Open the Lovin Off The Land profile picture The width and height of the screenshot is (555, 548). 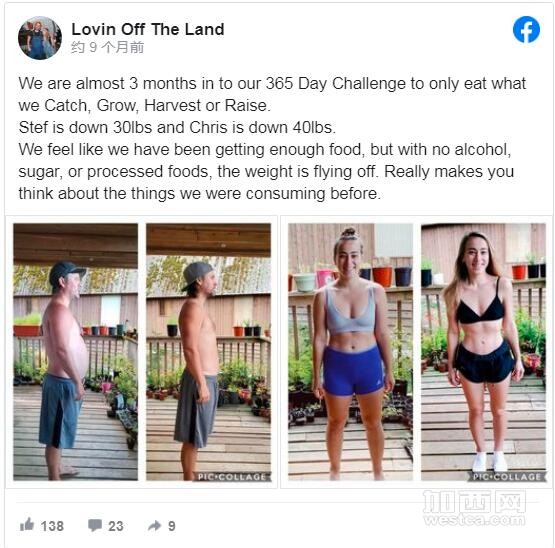pyautogui.click(x=40, y=38)
